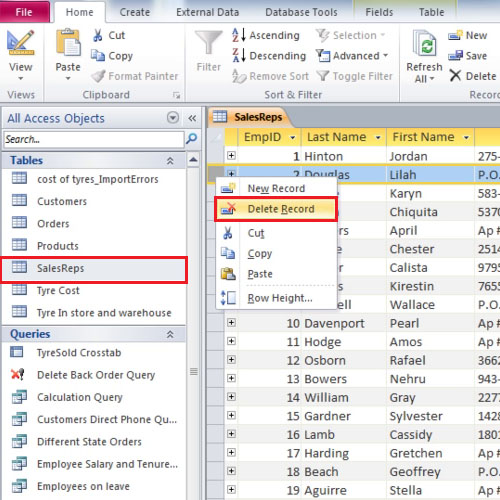The width and height of the screenshot is (500, 500).
Task: Create a New record from ribbon
Action: [x=467, y=35]
